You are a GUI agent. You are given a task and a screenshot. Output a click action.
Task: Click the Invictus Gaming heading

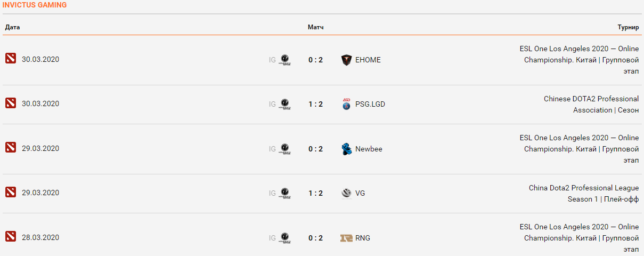pyautogui.click(x=35, y=5)
